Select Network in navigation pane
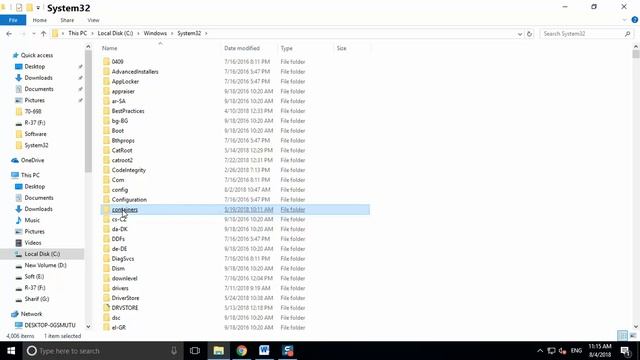The height and width of the screenshot is (360, 640). (x=31, y=314)
